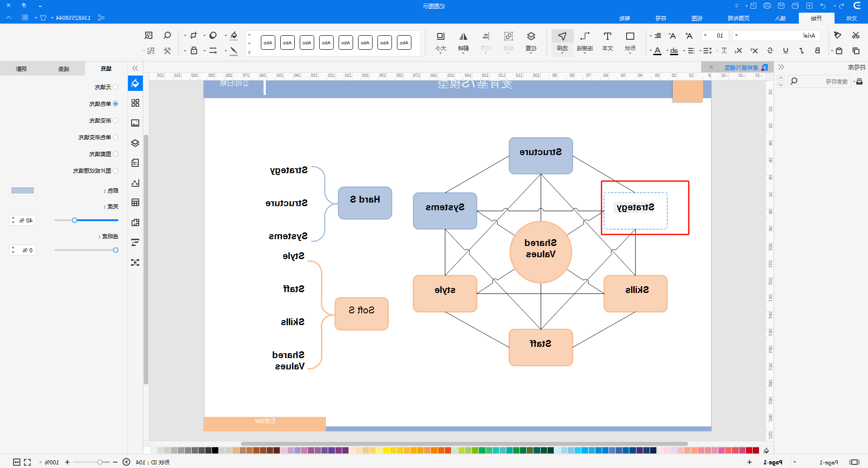This screenshot has height=468, width=868.
Task: Activate the Select (选择) pointer tool
Action: 562,42
